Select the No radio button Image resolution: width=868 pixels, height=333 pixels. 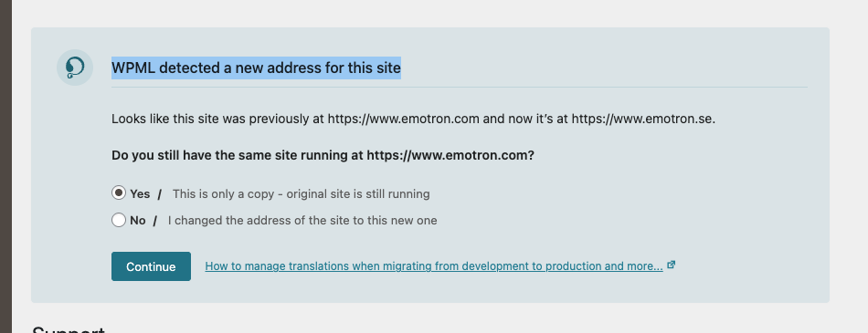point(119,220)
